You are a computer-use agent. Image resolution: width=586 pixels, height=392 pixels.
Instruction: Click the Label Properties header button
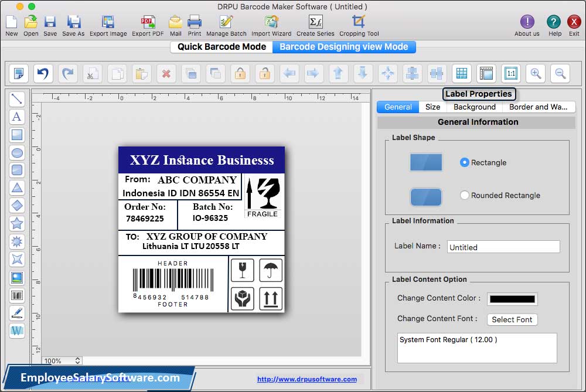[x=479, y=94]
